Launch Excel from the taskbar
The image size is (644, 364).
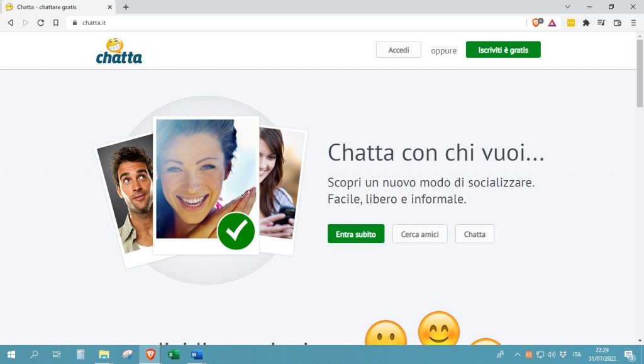(172, 355)
